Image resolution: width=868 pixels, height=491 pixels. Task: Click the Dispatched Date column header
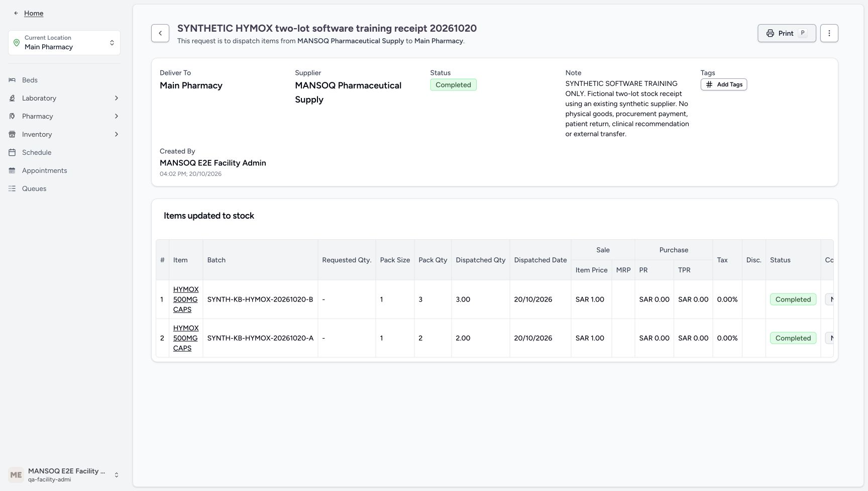point(540,260)
